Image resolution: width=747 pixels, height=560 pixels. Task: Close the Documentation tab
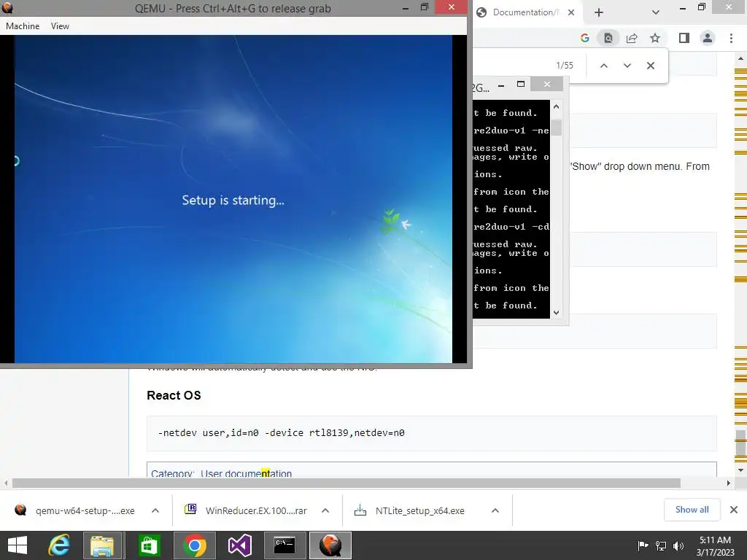pyautogui.click(x=570, y=12)
